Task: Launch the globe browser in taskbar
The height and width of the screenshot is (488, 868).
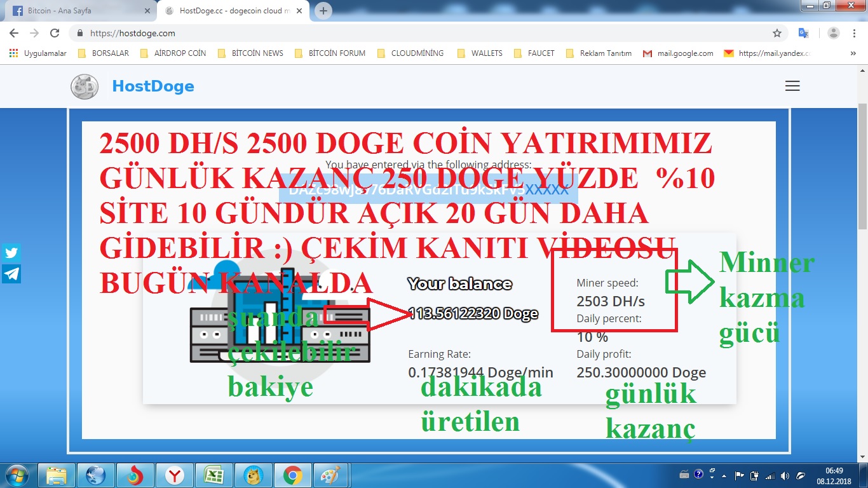Action: click(95, 475)
